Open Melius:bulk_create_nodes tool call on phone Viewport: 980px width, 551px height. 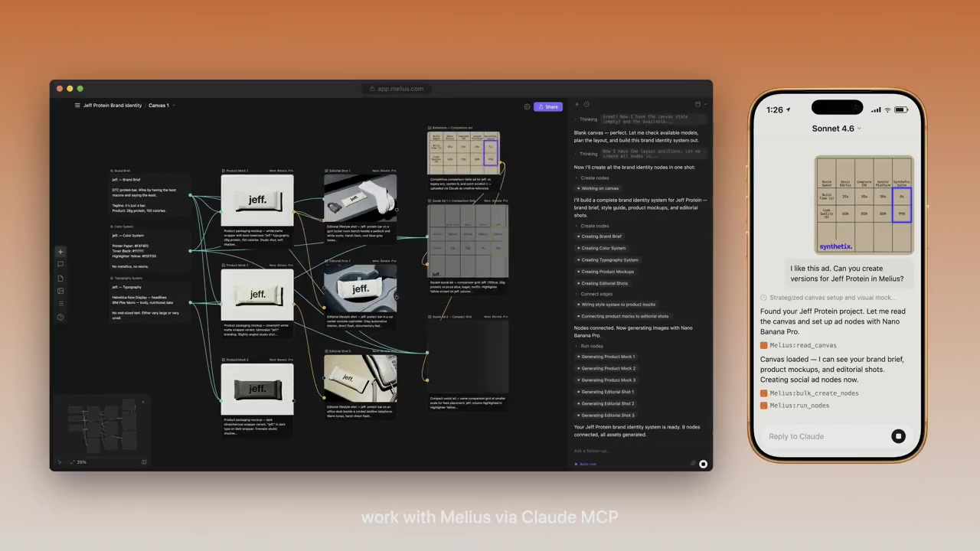coord(809,393)
